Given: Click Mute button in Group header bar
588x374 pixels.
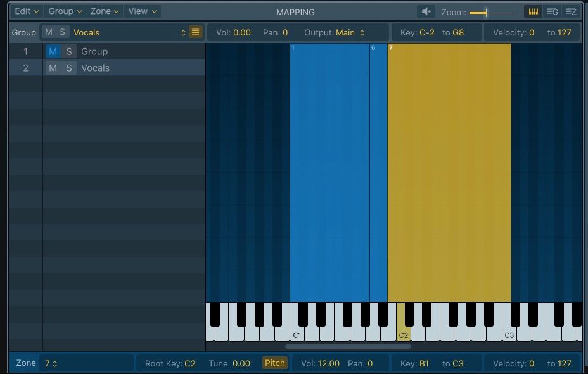Looking at the screenshot, I should 49,32.
